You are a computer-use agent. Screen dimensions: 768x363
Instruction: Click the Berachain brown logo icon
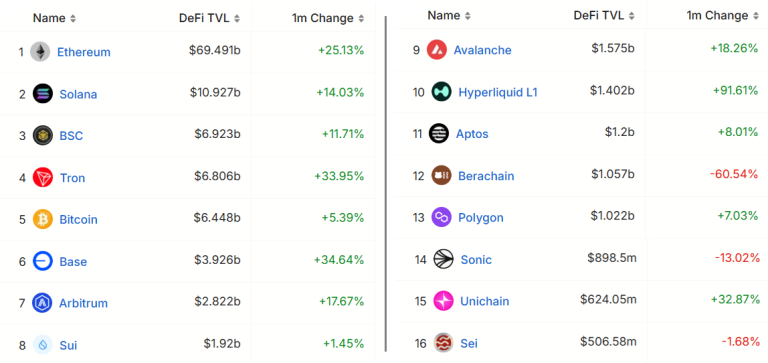[441, 175]
